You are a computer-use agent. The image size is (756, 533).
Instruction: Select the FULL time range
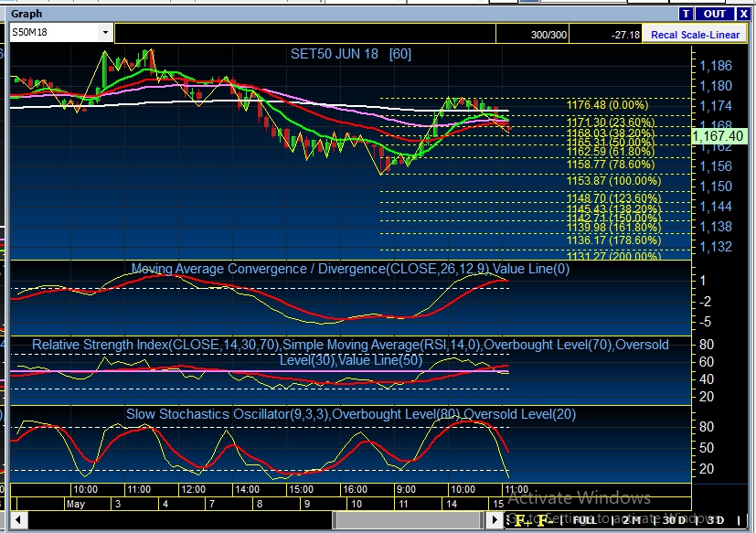[584, 520]
